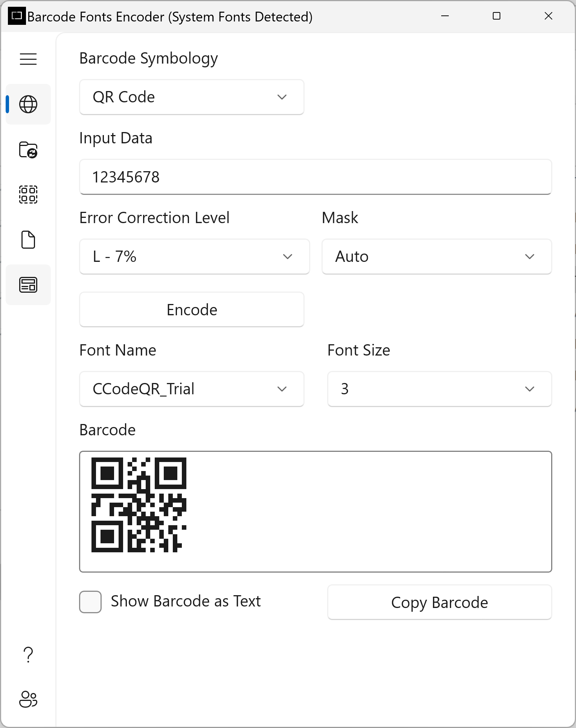This screenshot has width=576, height=728.
Task: Click the app icon in title bar
Action: pyautogui.click(x=17, y=16)
